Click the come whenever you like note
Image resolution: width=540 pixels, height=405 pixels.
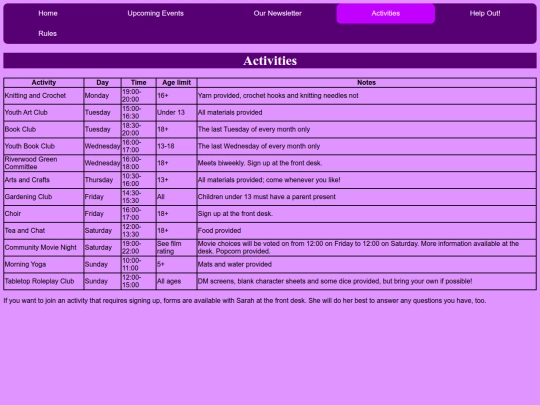coord(366,180)
